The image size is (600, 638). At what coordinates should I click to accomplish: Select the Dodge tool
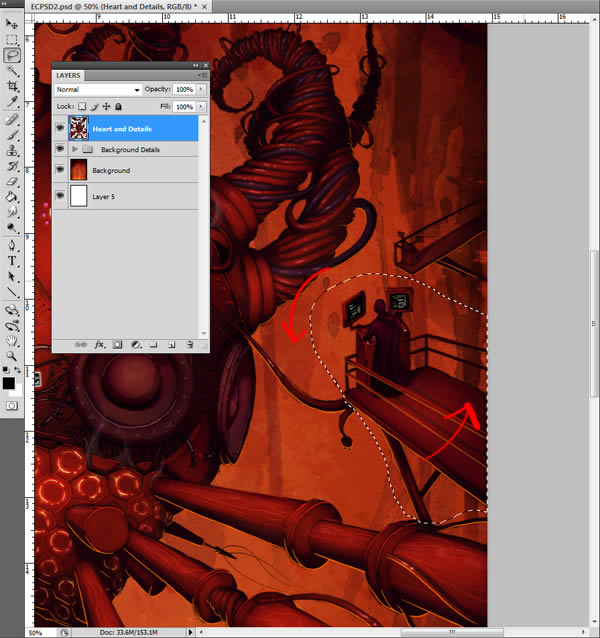11,227
